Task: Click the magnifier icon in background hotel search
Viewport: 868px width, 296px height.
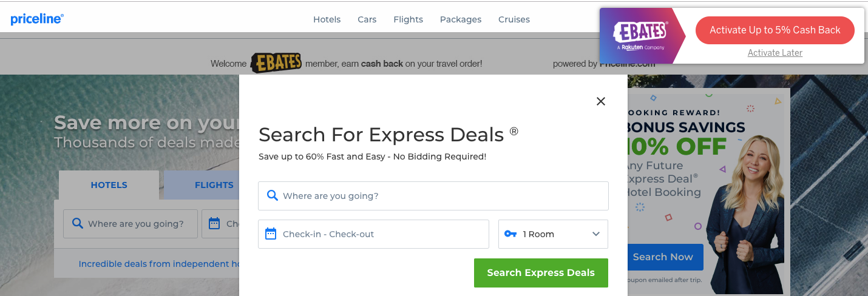Action: pyautogui.click(x=77, y=223)
